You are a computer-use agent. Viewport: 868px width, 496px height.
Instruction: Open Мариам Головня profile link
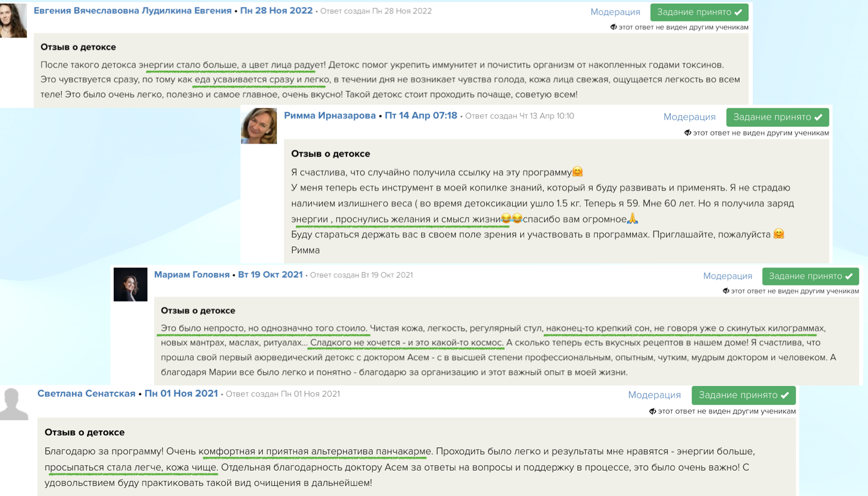pos(192,274)
